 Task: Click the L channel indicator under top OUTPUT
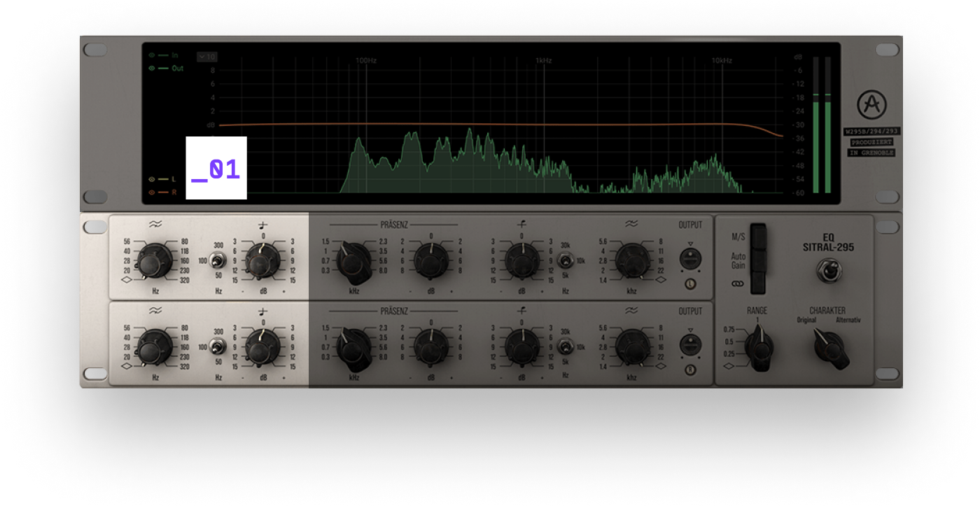(x=690, y=284)
